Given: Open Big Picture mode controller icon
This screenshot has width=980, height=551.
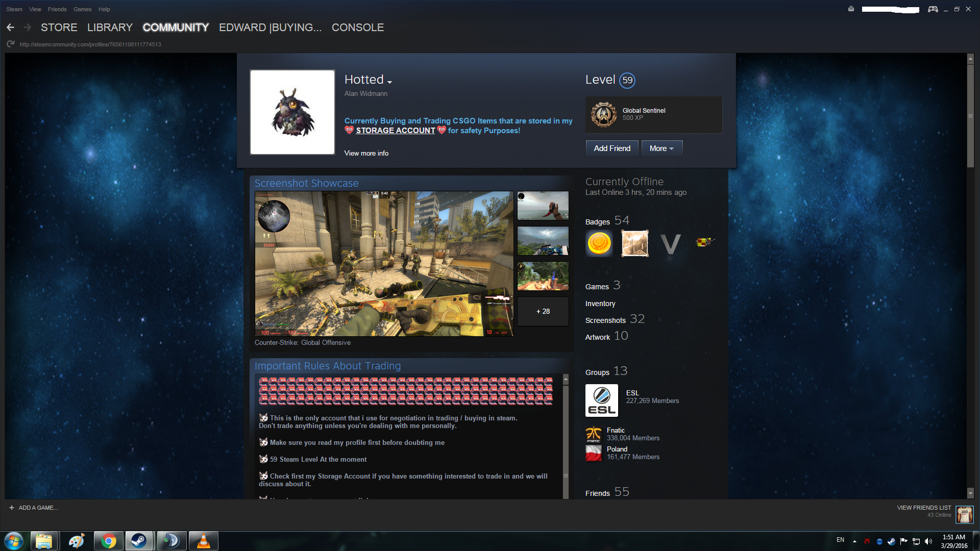Looking at the screenshot, I should (933, 9).
